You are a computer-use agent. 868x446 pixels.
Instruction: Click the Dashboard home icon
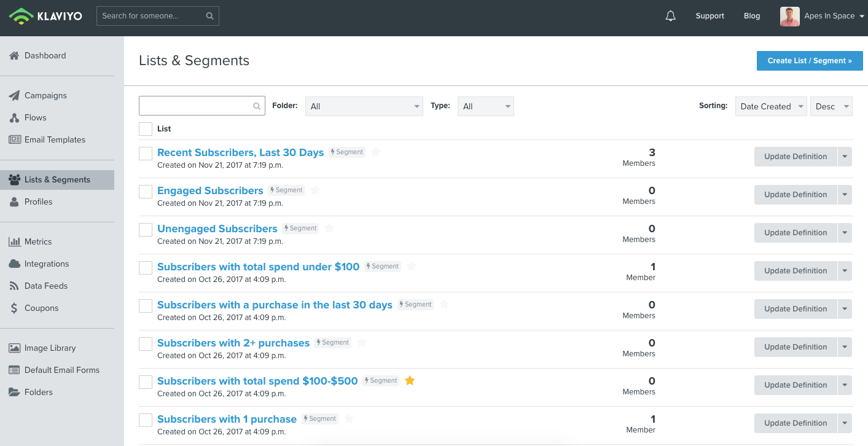click(14, 55)
